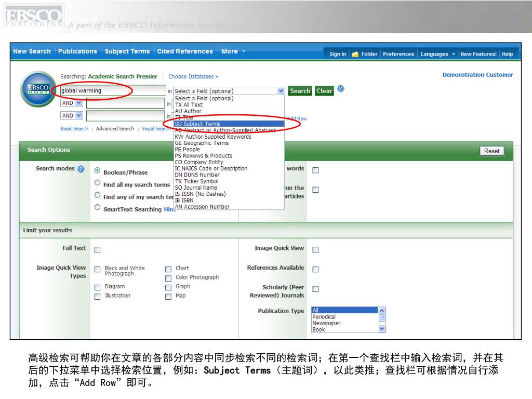Screen dimensions: 532x399
Task: Choose SU Subject Terms option
Action: [229, 124]
